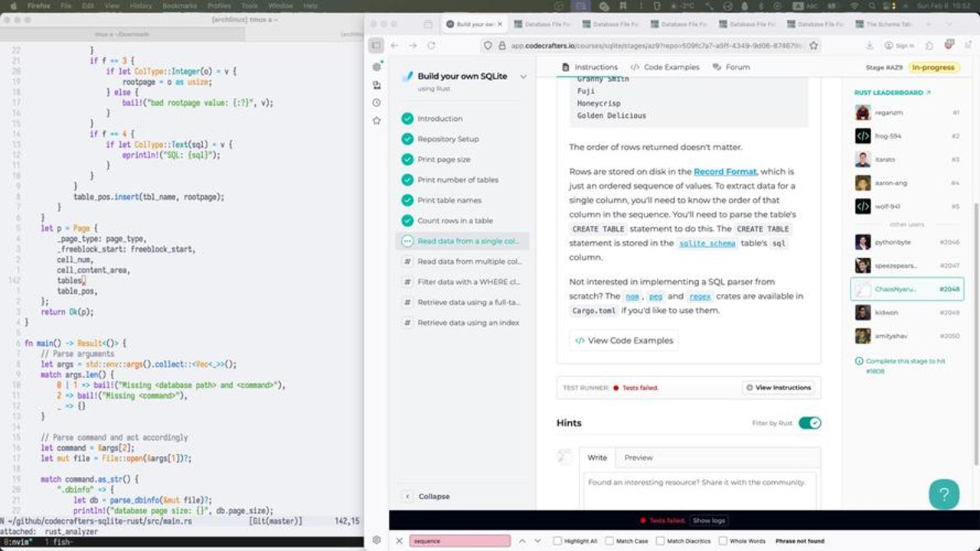Tick the Match Diacritics checkbox
Viewport: 980px width, 551px height.
(660, 541)
